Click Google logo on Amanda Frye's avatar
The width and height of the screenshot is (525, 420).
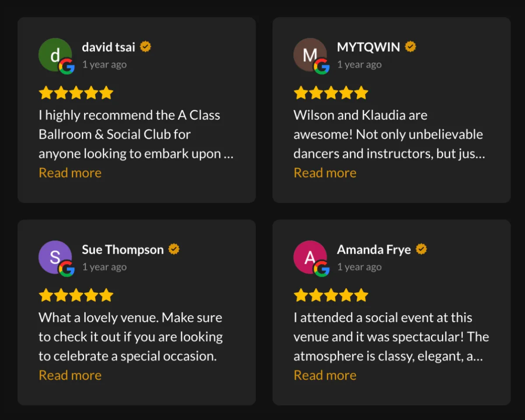tap(322, 269)
